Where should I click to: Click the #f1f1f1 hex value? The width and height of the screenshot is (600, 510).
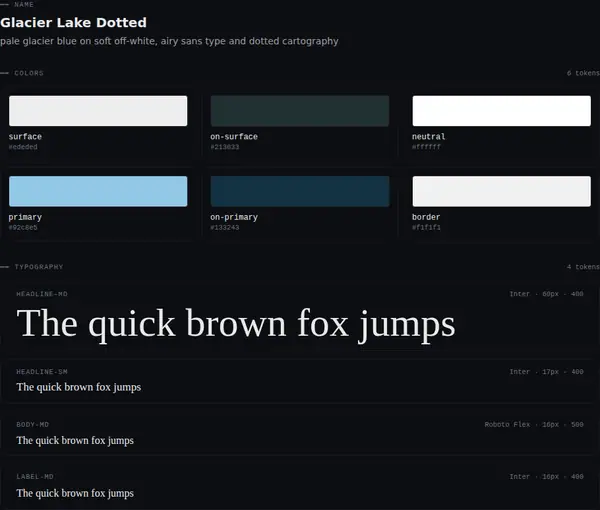pyautogui.click(x=426, y=228)
